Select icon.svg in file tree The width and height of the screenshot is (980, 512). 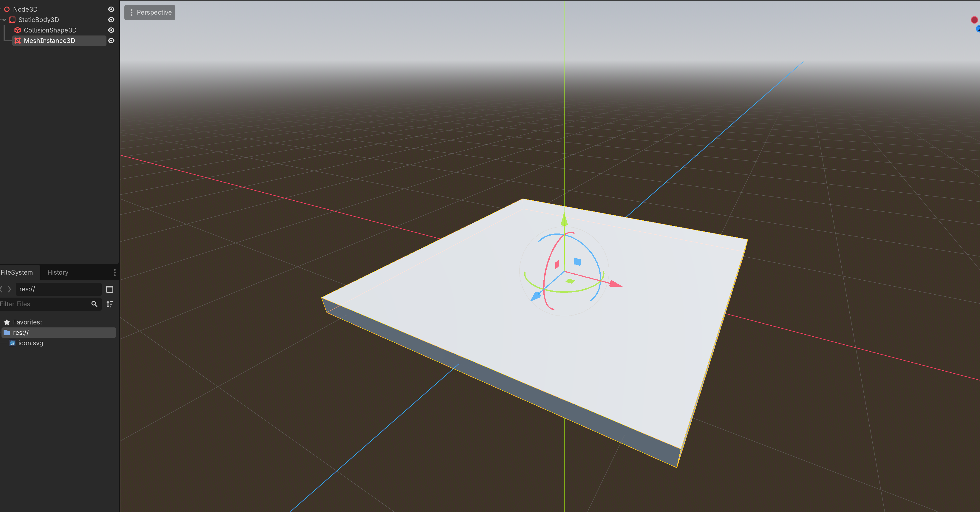tap(30, 343)
